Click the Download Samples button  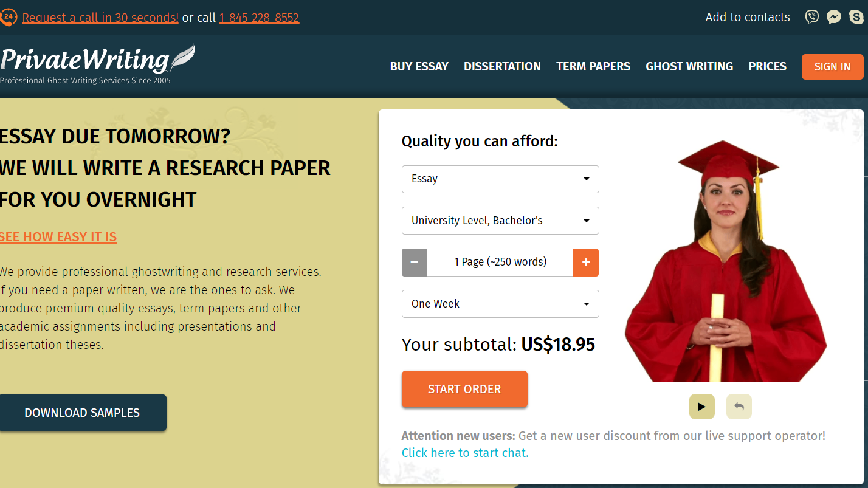(82, 413)
